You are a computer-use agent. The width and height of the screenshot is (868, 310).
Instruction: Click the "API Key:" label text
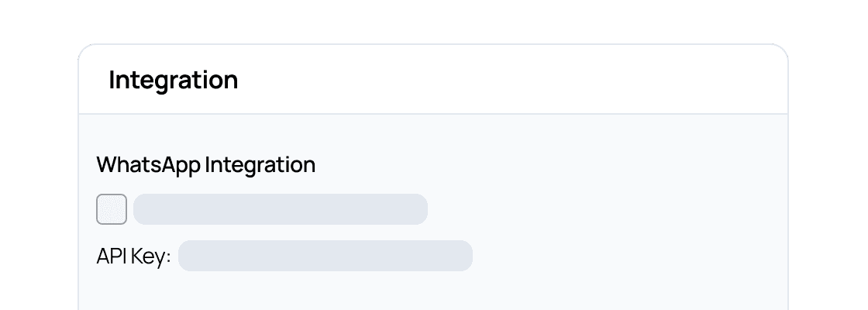point(133,257)
